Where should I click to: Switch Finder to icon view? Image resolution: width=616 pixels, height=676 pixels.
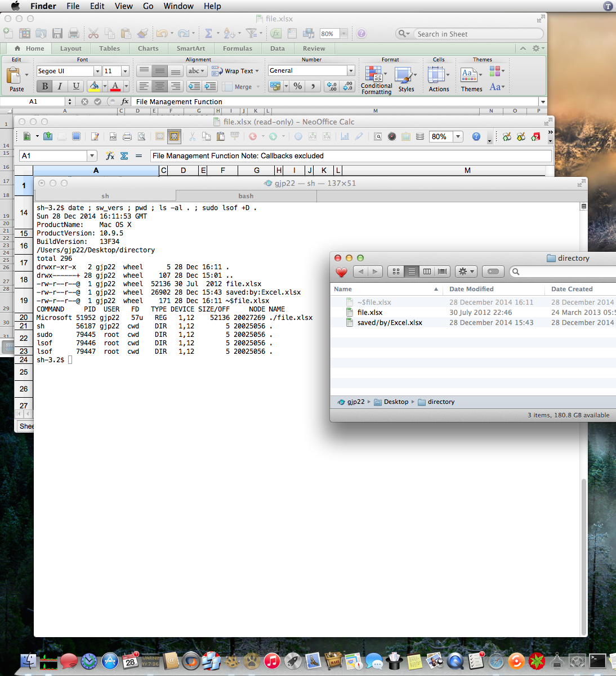coord(396,272)
